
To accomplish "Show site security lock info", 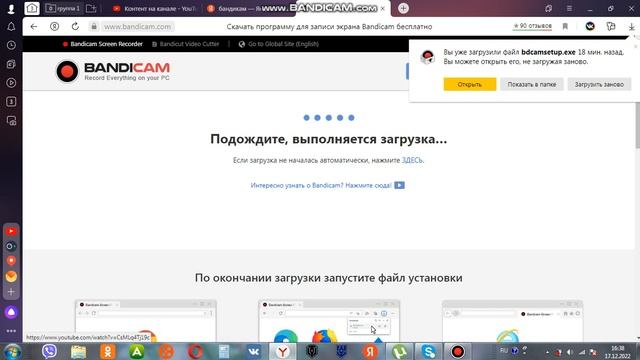I will 94,27.
